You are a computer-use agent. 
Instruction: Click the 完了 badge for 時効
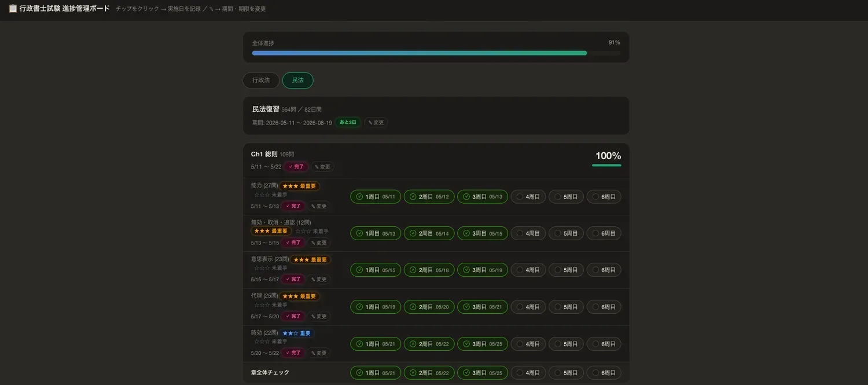coord(293,353)
